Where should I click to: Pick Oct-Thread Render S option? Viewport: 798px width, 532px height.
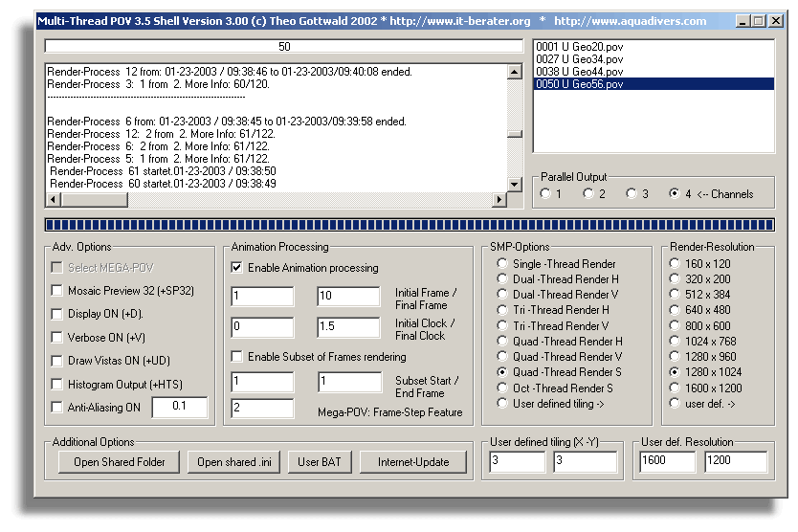point(503,388)
